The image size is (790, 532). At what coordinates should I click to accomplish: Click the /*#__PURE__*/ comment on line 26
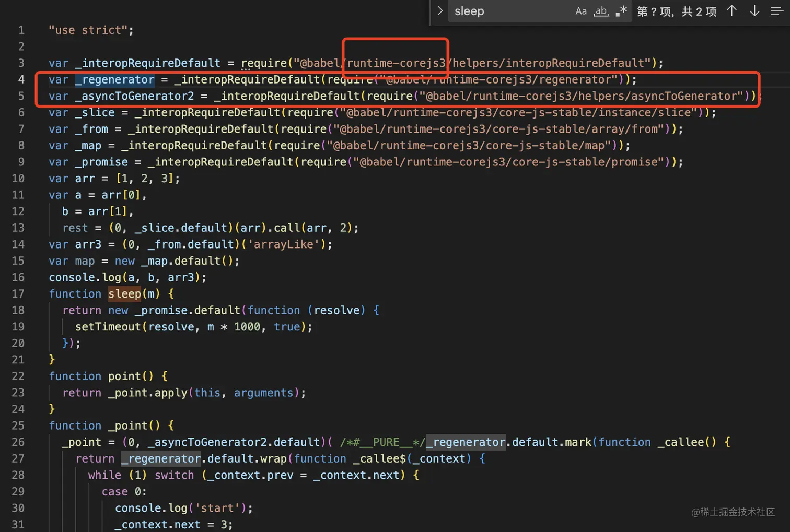[382, 442]
